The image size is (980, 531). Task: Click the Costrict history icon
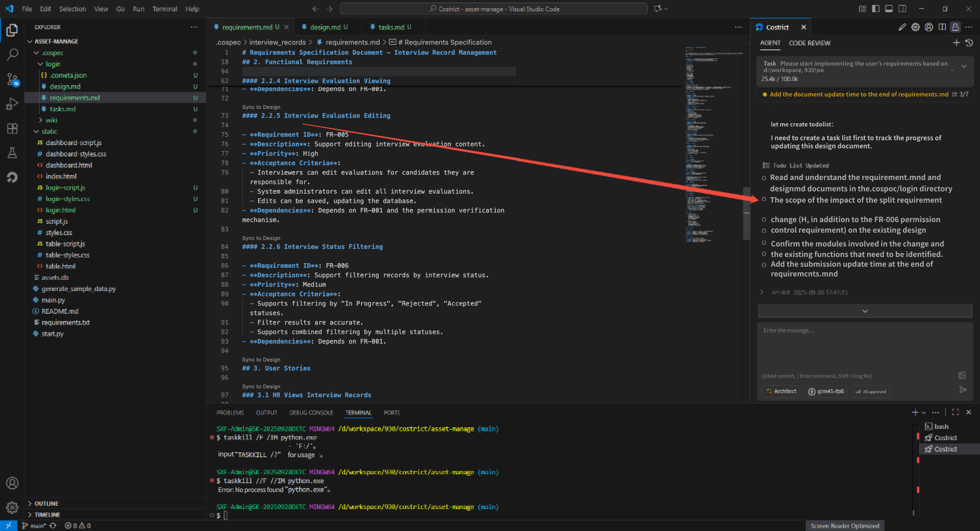[969, 43]
